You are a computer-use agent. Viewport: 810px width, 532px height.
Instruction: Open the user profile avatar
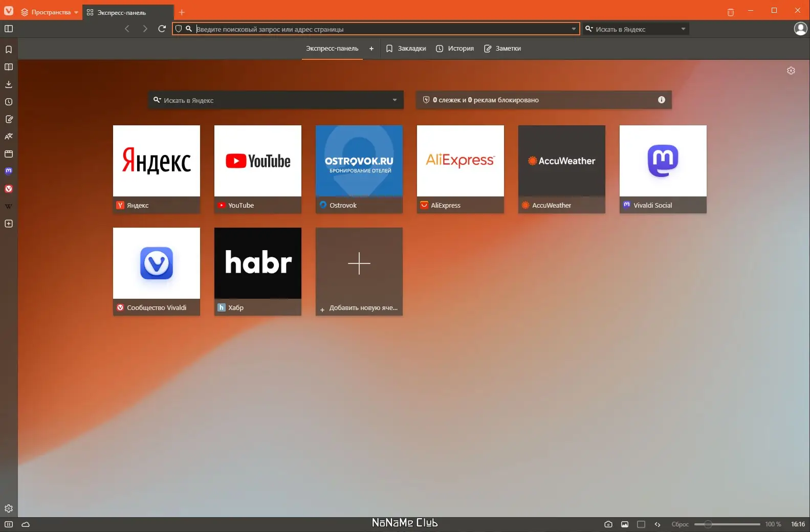pos(800,29)
